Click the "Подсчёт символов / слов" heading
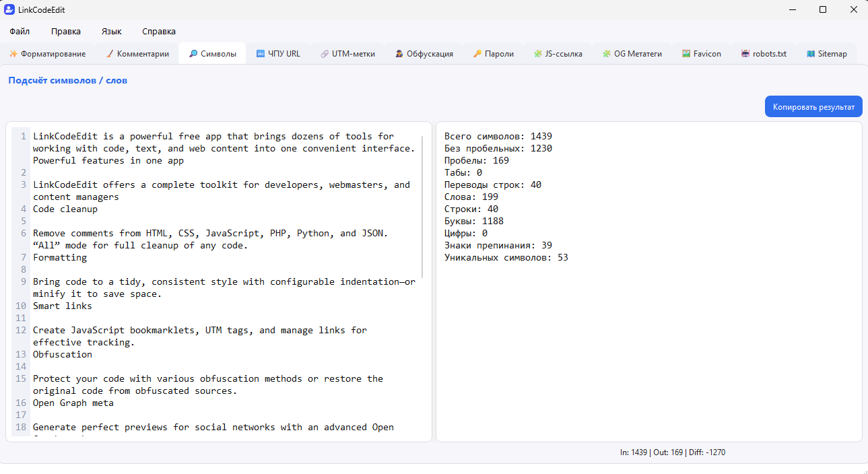The image size is (868, 474). click(67, 80)
